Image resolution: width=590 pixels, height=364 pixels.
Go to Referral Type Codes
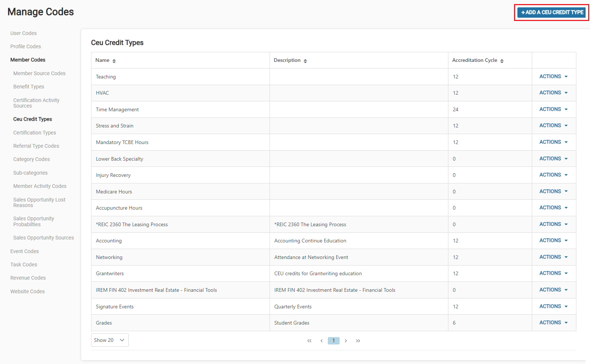(x=36, y=146)
